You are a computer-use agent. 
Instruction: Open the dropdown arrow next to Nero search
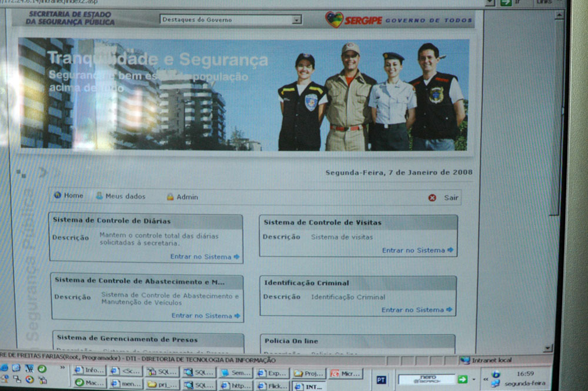473,379
